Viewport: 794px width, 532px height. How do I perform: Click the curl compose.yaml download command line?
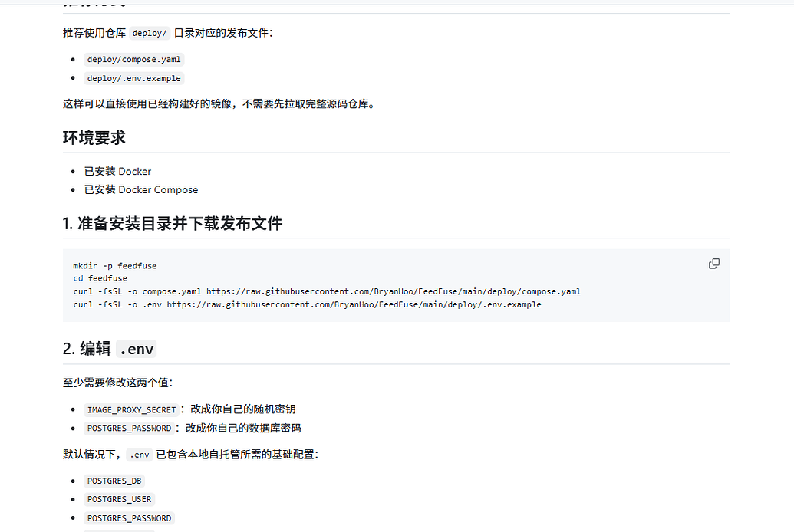coord(327,291)
